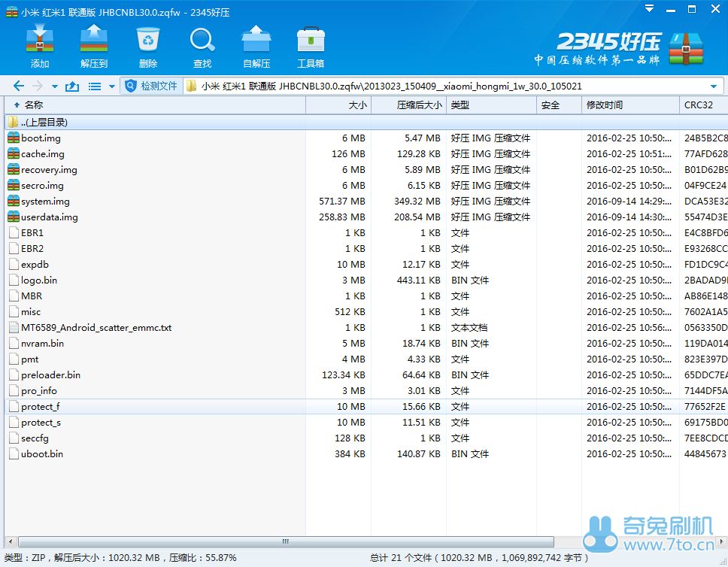Click the window title bar app icon

click(x=12, y=12)
